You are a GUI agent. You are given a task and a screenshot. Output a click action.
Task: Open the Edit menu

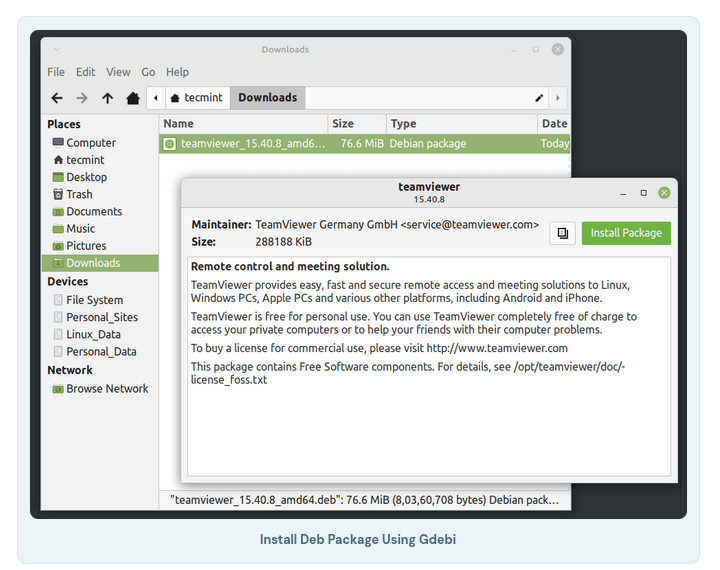[85, 72]
